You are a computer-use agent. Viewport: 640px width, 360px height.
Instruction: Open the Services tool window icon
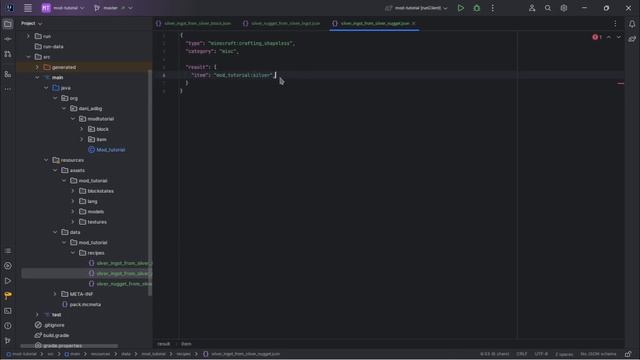(x=8, y=266)
